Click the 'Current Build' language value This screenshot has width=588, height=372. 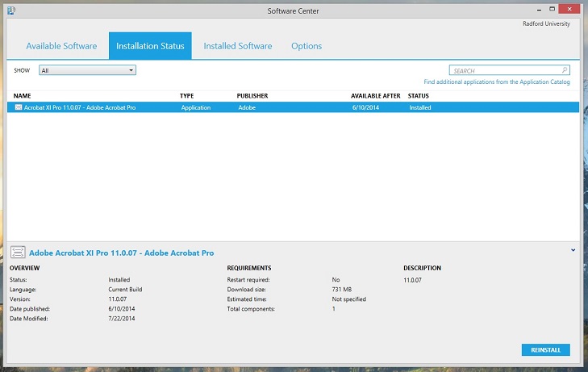click(125, 289)
